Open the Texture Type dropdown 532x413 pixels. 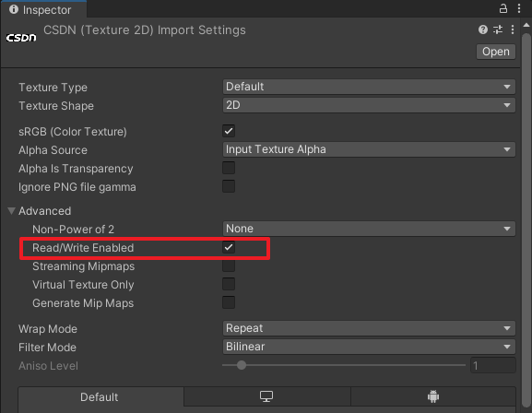click(369, 87)
